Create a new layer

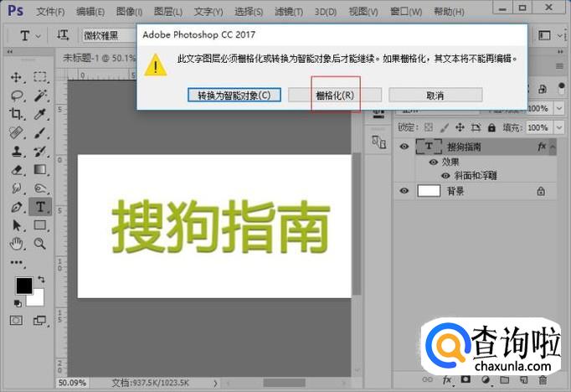[523, 380]
